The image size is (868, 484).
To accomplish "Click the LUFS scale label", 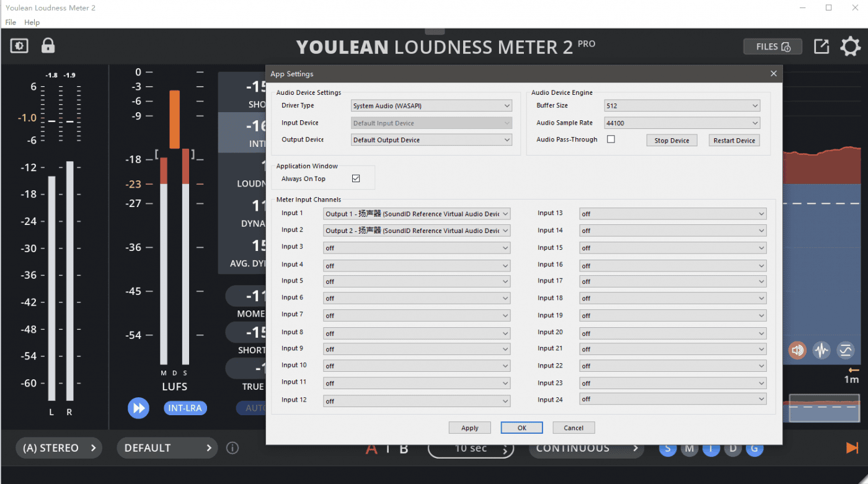I will tap(174, 387).
